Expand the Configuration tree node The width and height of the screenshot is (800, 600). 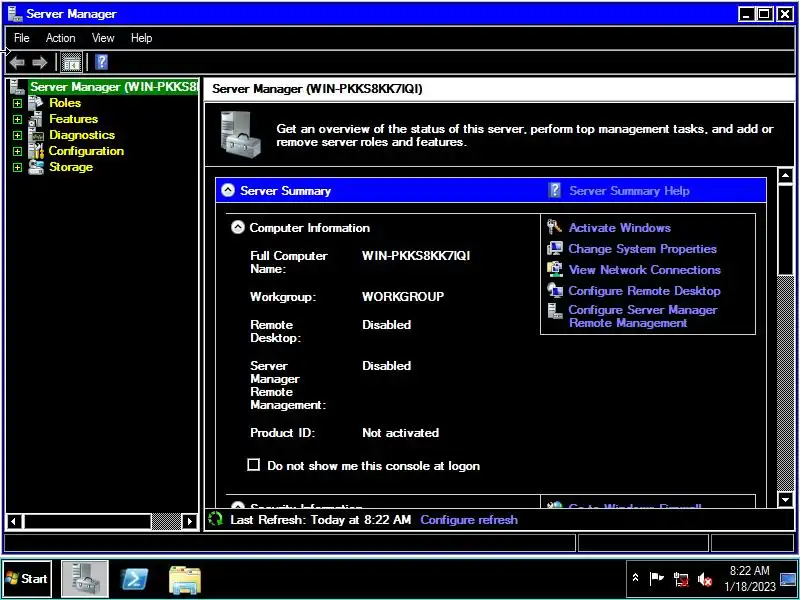[x=17, y=152]
